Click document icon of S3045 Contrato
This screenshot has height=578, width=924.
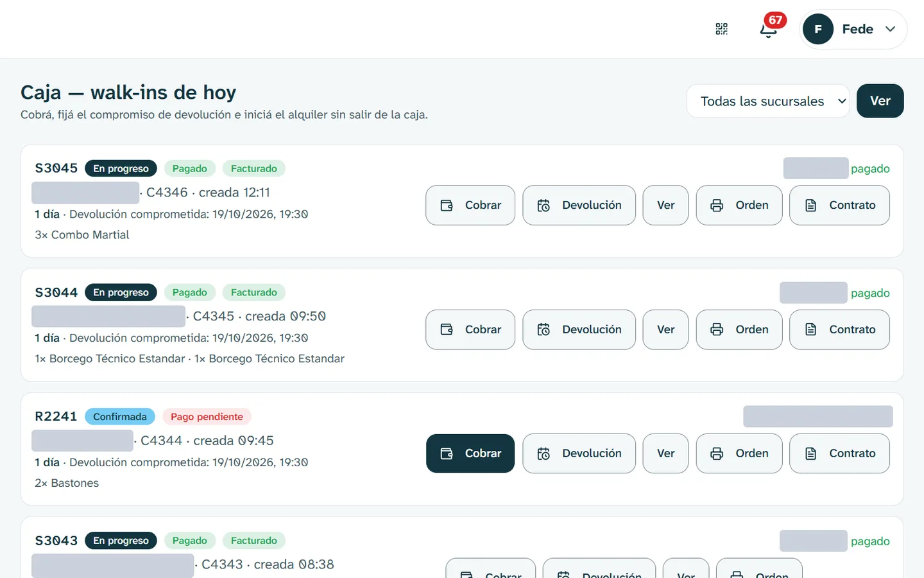coord(810,206)
